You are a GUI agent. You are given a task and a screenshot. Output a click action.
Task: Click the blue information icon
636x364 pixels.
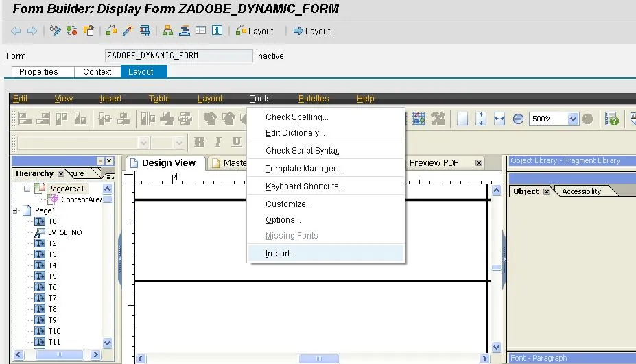217,30
